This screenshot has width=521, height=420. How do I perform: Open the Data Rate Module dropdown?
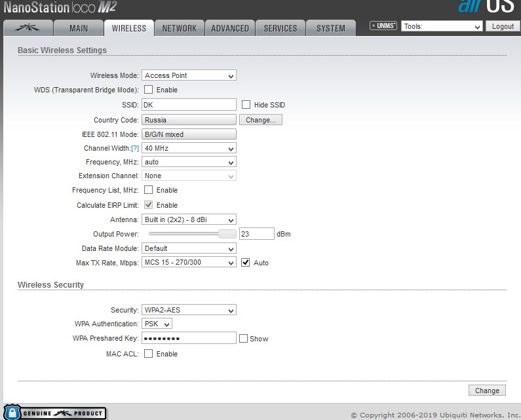pyautogui.click(x=189, y=248)
